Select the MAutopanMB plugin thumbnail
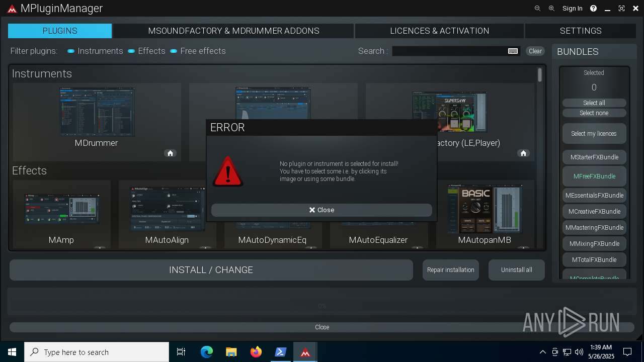The width and height of the screenshot is (644, 362). pyautogui.click(x=485, y=209)
